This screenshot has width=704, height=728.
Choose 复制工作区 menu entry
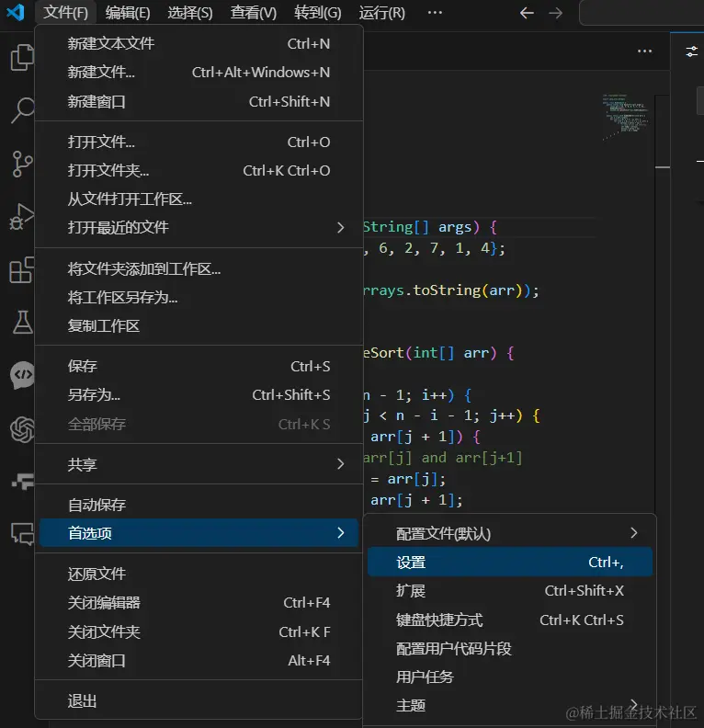199,326
